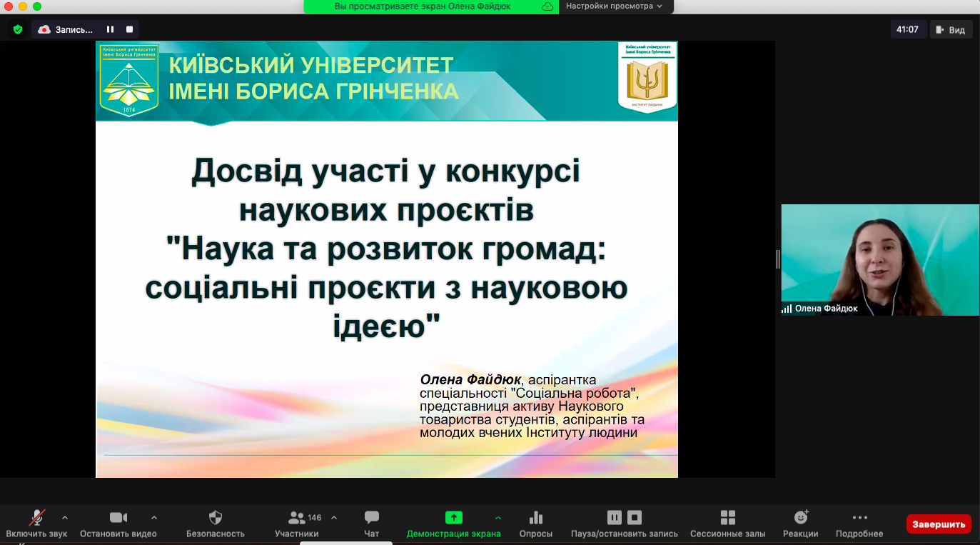Screen dimensions: 980x545
Task: Select Олена Файдюк's video thumbnail
Action: pos(879,259)
